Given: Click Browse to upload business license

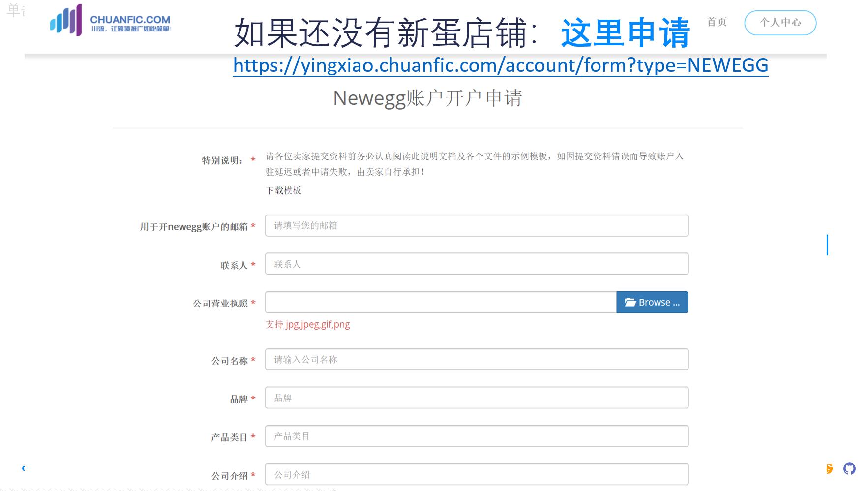Looking at the screenshot, I should 652,302.
